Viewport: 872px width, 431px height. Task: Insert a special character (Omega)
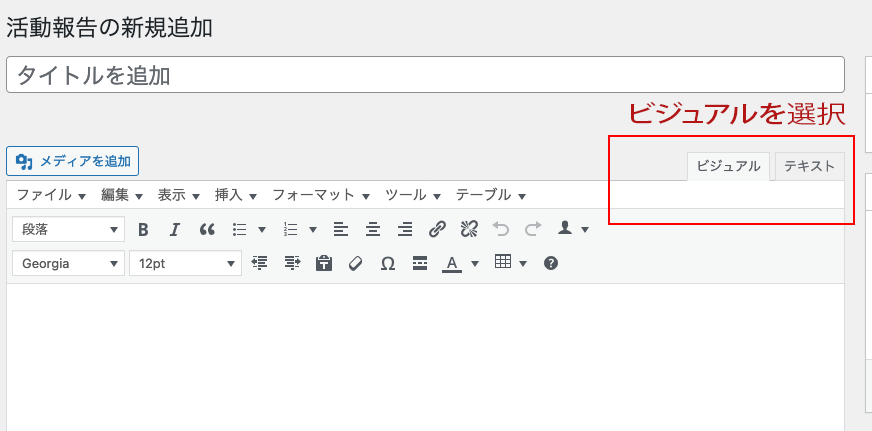pos(388,263)
